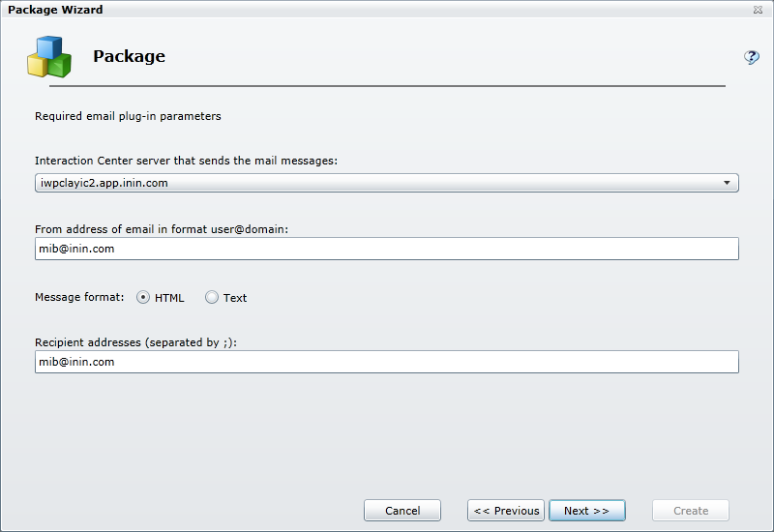Screen dimensions: 774x532
Task: Choose the Text message format option
Action: click(x=212, y=298)
